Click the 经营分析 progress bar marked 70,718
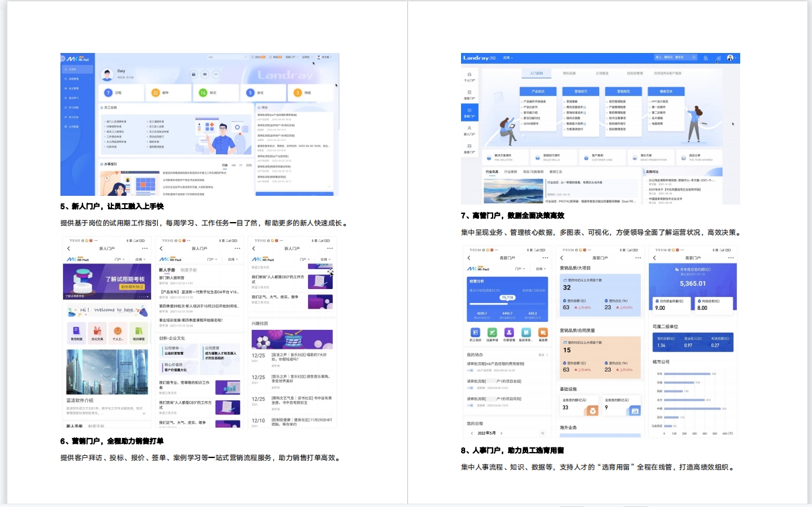This screenshot has height=507, width=812. click(x=508, y=302)
